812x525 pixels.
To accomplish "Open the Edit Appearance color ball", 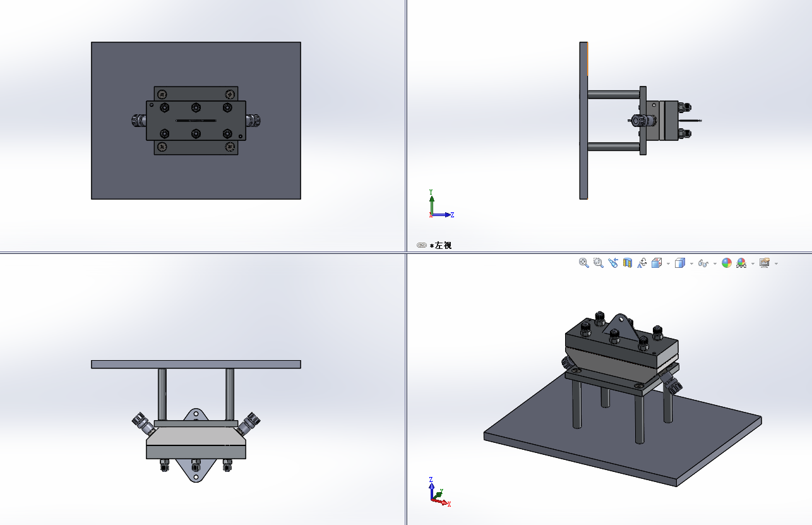I will (727, 263).
